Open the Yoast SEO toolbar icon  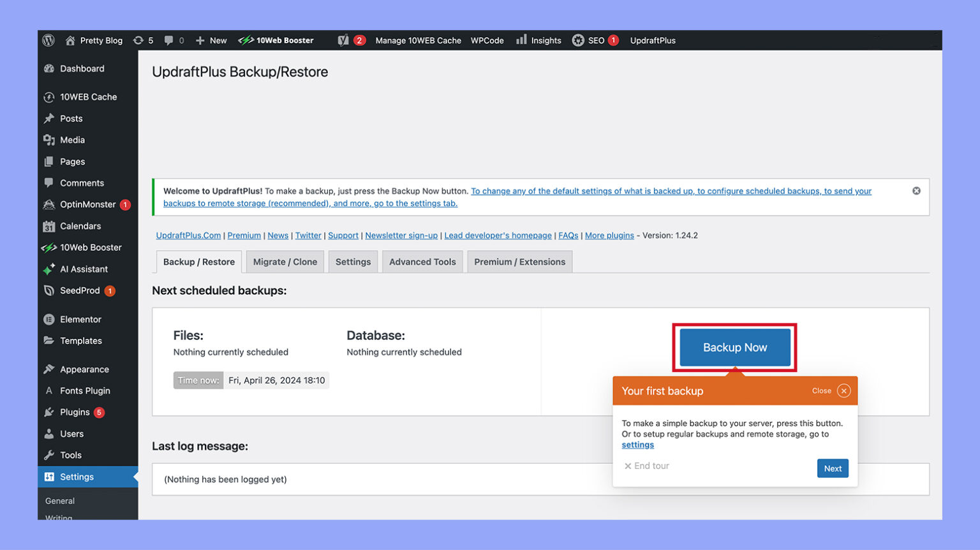click(x=343, y=40)
